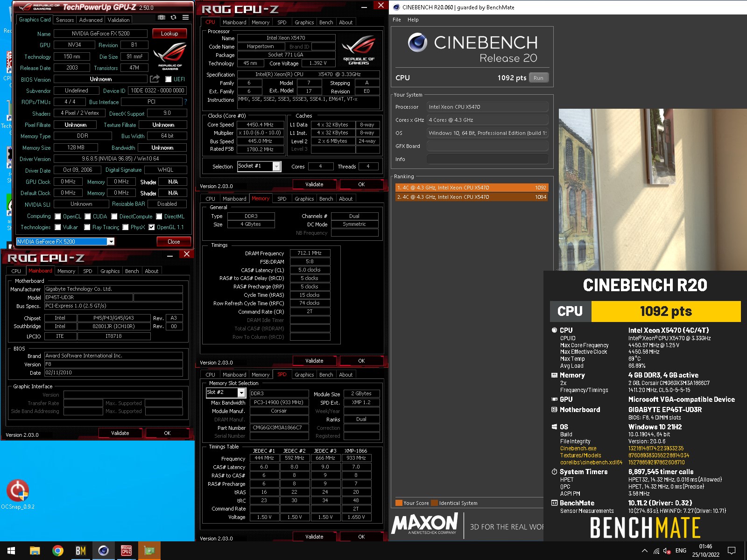Open Graphics tab in CPU-Z Memory window
Screen dimensions: 747x560
point(304,199)
